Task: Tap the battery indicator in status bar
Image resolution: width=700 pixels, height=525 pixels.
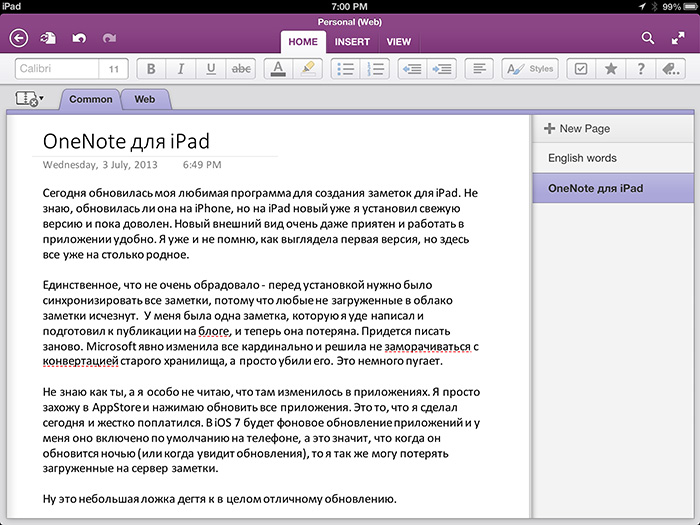Action: pyautogui.click(x=690, y=6)
